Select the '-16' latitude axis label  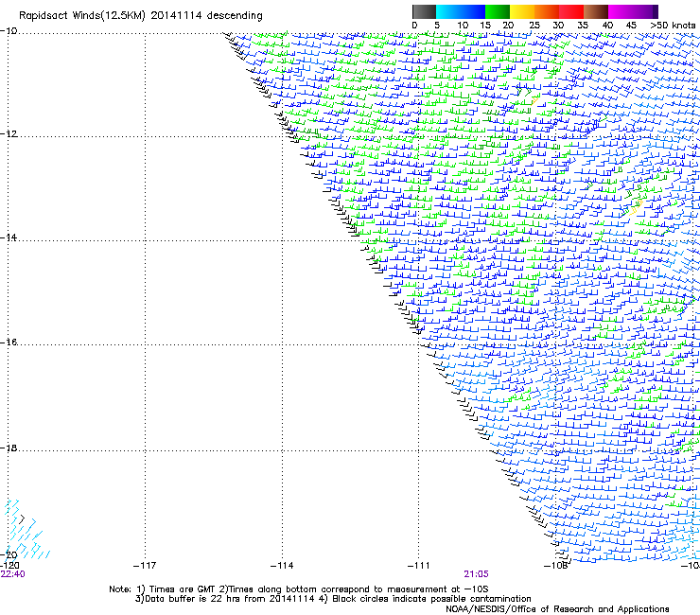point(9,343)
